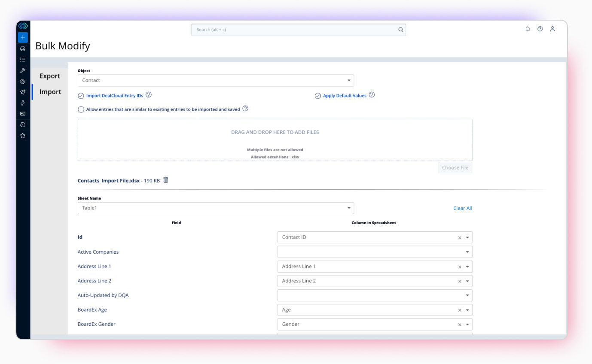Click the Auto-Updated by DQA field label
This screenshot has width=592, height=364.
point(102,295)
